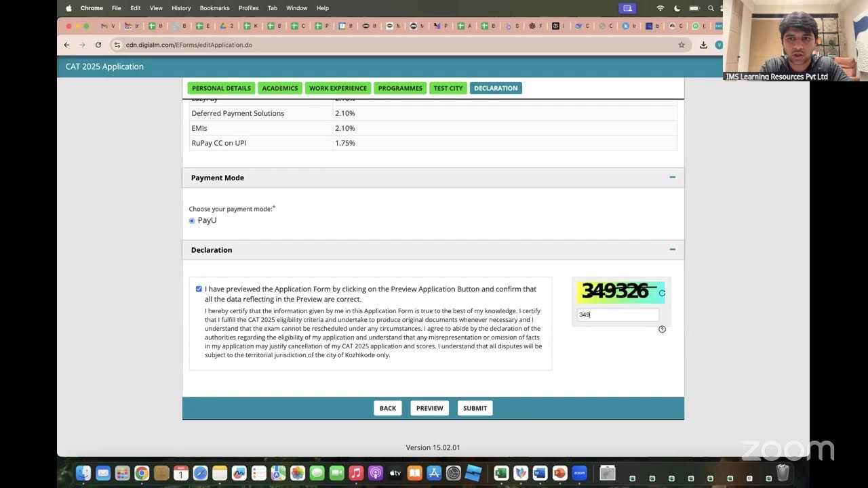Open Mail from the dock
The height and width of the screenshot is (488, 868).
pyautogui.click(x=103, y=473)
